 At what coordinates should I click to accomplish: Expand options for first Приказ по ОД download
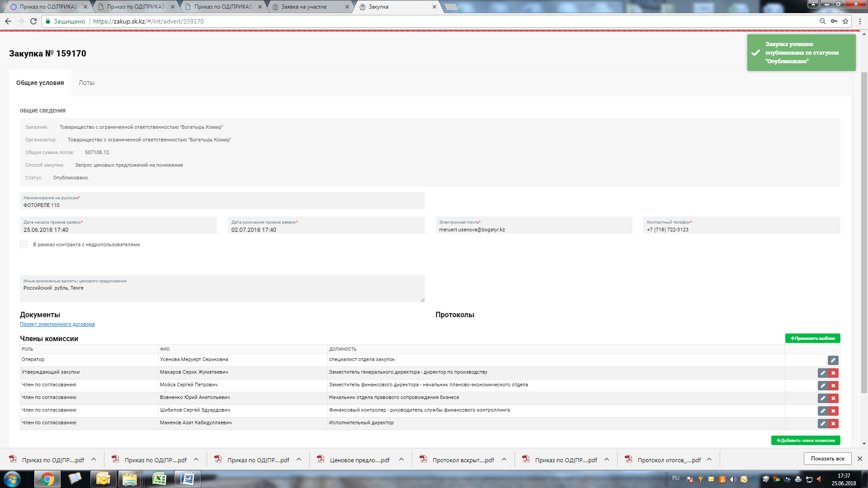tap(94, 460)
